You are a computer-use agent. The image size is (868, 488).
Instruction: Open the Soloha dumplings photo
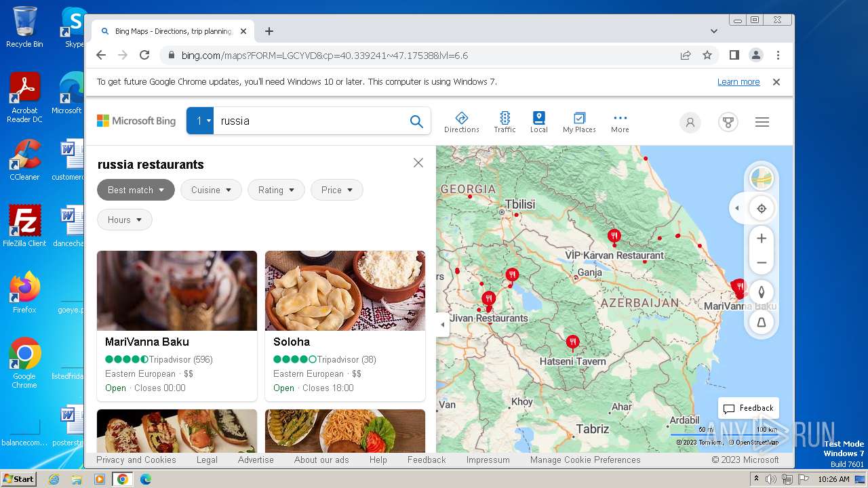pos(345,291)
